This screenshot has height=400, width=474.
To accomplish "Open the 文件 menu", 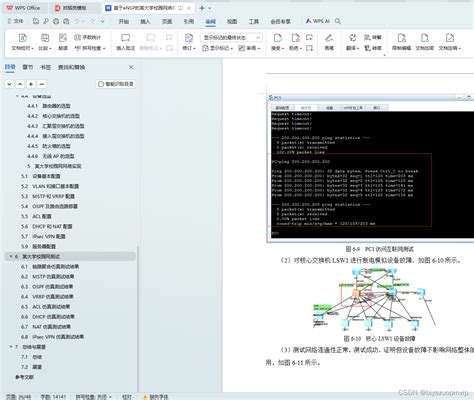I will click(15, 21).
